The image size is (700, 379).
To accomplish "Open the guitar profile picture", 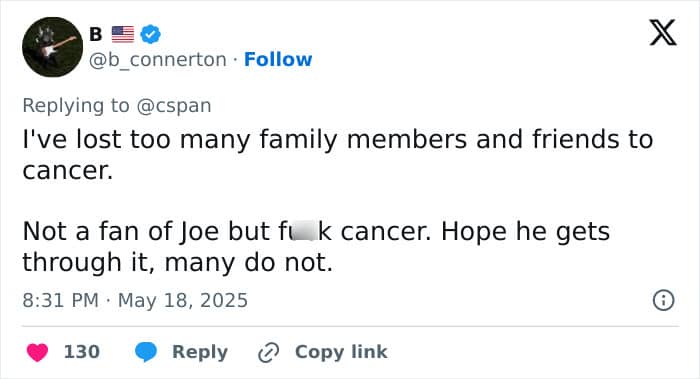I will tap(52, 47).
